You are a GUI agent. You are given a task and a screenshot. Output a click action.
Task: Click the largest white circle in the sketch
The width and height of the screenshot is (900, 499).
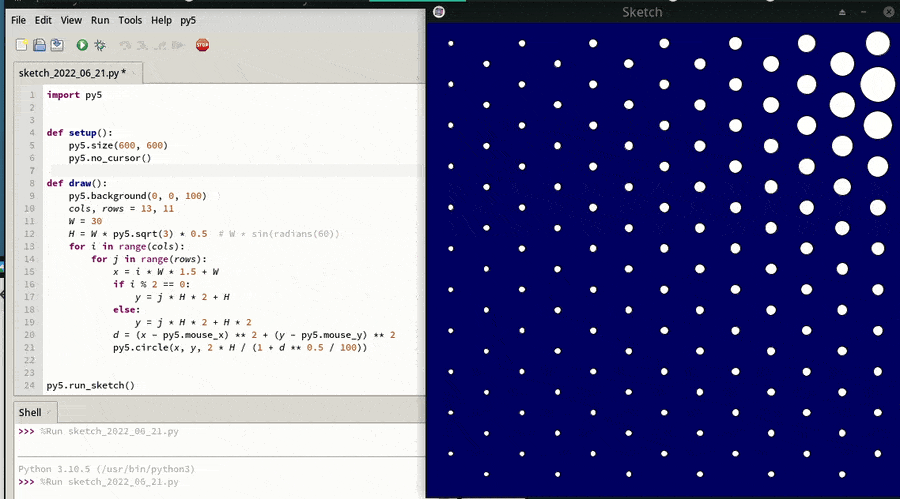click(x=878, y=84)
